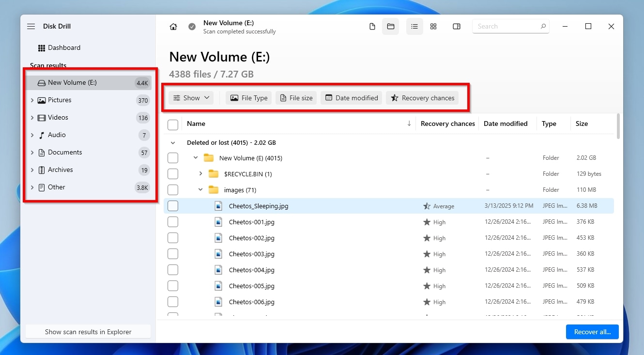Open Dashboard from the sidebar
The image size is (644, 355).
(63, 47)
